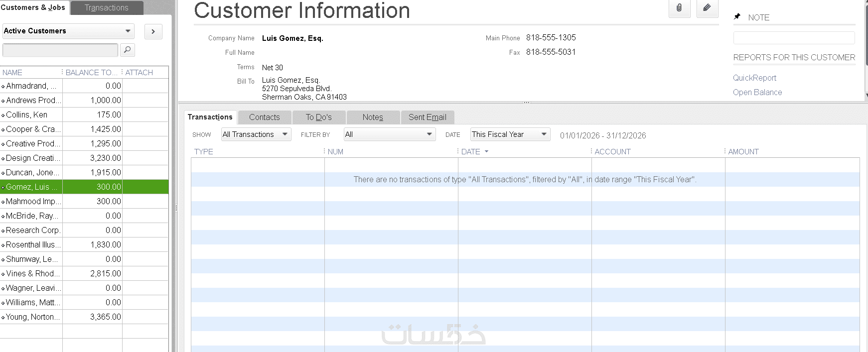The image size is (868, 352).
Task: Click the 2,815.00 balance value
Action: coord(106,273)
